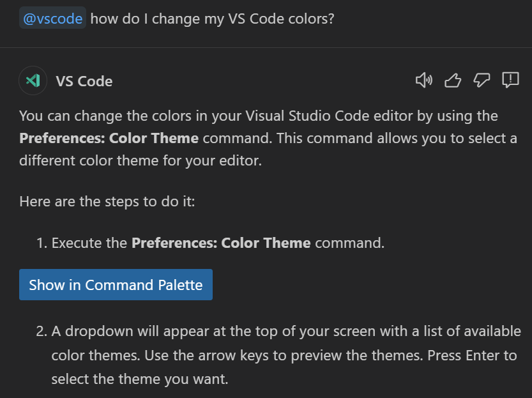Click bold Preferences: Color Theme in the first paragraph

[109, 139]
